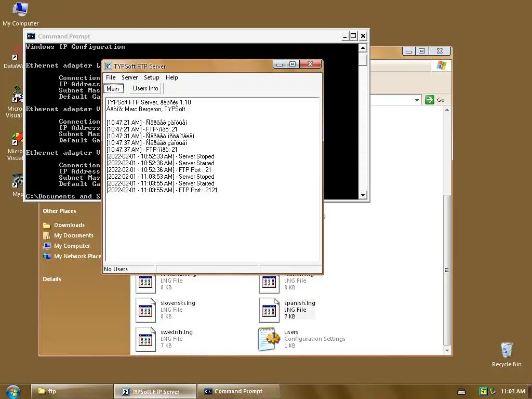Image resolution: width=532 pixels, height=399 pixels.
Task: Open the Server menu in TYPSoft FTP Server
Action: [x=129, y=77]
